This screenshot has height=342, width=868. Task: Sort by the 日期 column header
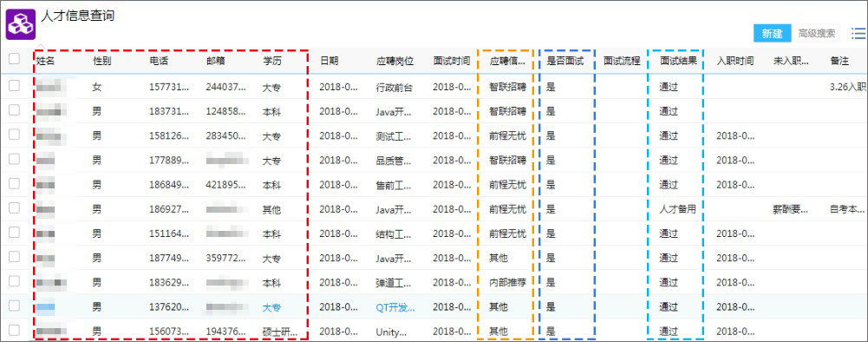click(329, 61)
